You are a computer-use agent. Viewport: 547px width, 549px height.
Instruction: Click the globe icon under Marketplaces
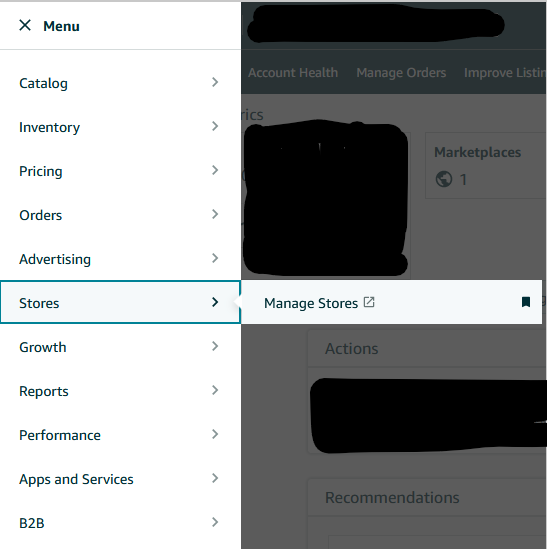coord(444,179)
